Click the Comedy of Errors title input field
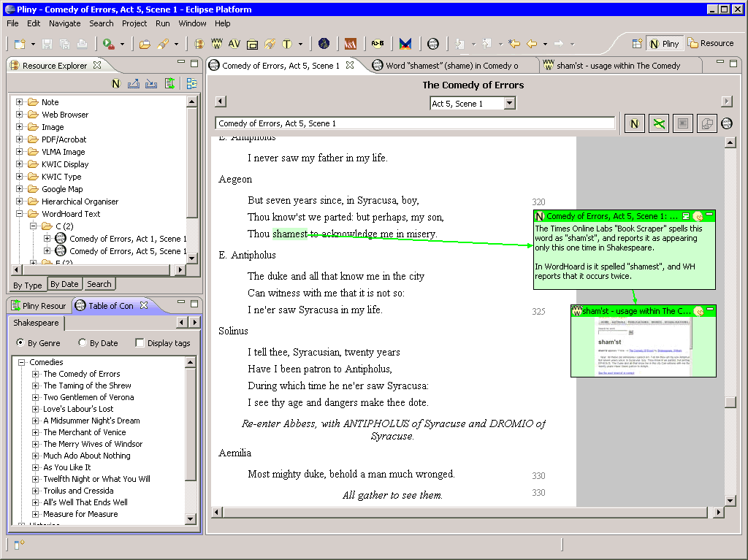748x560 pixels. tap(415, 123)
